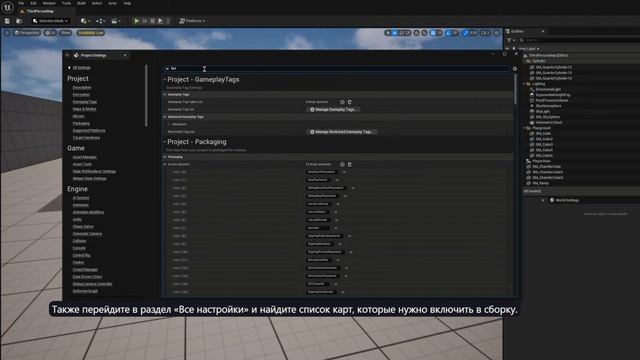640x360 pixels.
Task: Open the Edit menu
Action: tap(33, 3)
